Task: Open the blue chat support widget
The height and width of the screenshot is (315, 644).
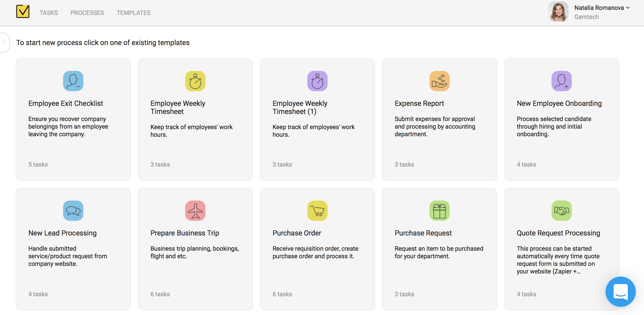Action: (x=620, y=292)
